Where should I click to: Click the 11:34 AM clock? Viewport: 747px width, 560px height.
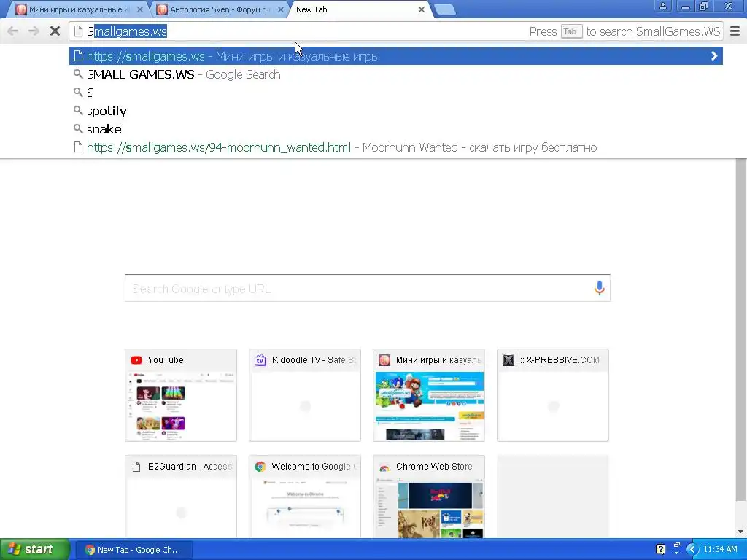click(x=720, y=550)
